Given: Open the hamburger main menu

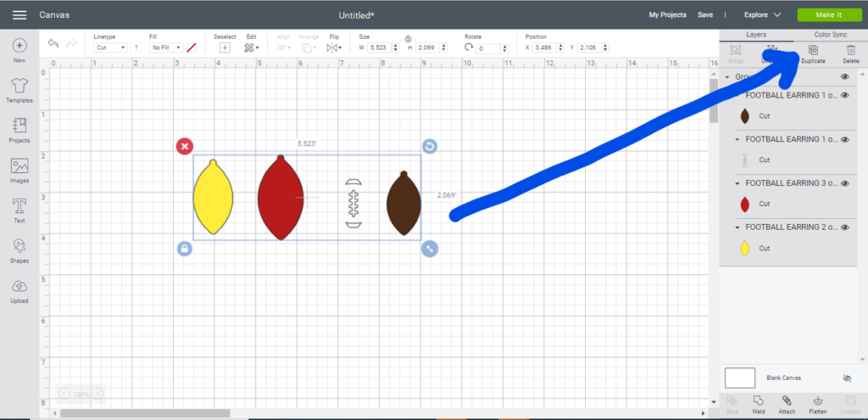Looking at the screenshot, I should coord(19,15).
